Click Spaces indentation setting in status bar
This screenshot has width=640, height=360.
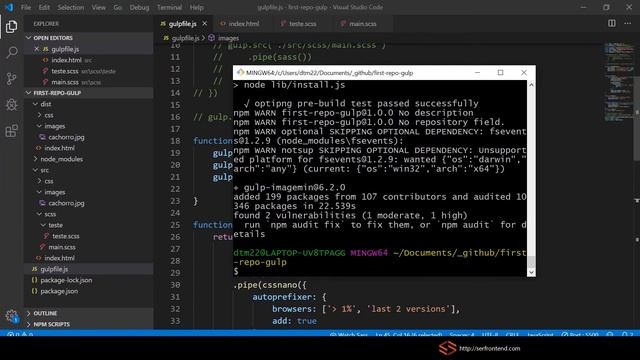click(462, 335)
